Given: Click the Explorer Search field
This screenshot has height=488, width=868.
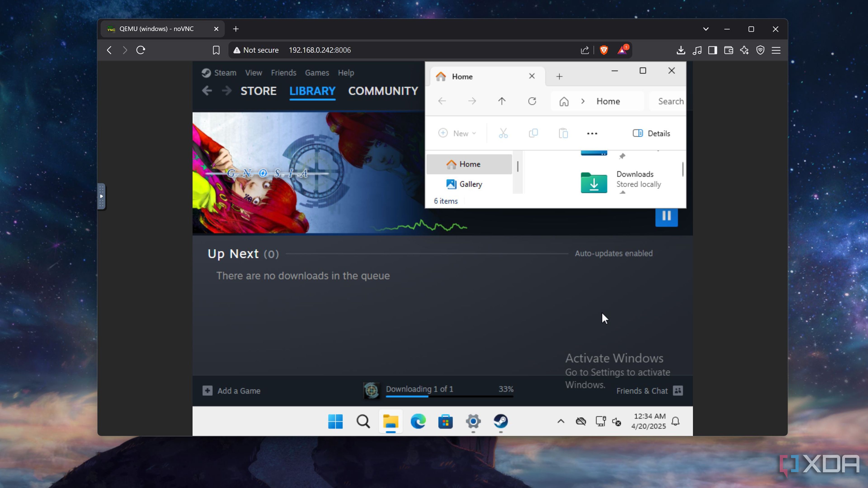Looking at the screenshot, I should click(670, 101).
